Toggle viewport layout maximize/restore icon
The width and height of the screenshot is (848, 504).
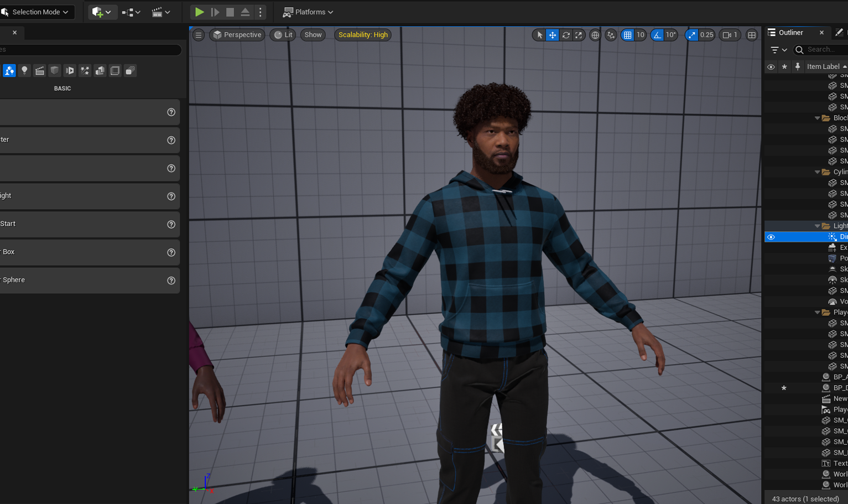(x=752, y=35)
